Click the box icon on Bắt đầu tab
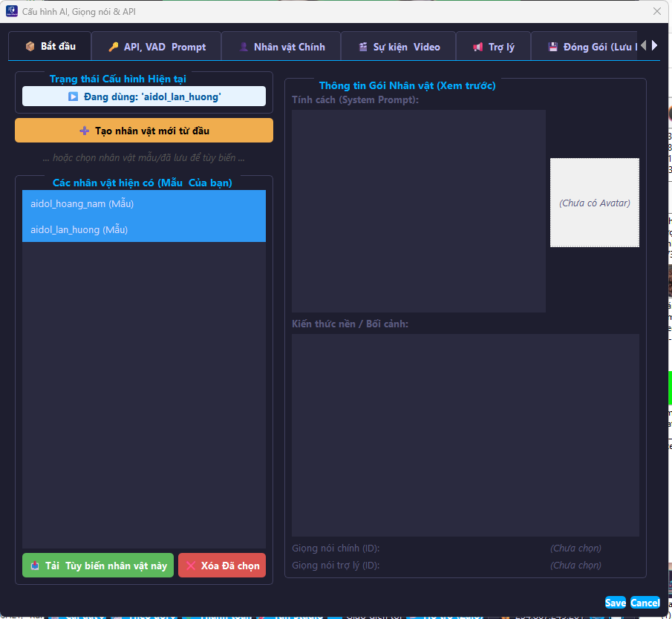Viewport: 672px width, 619px height. (x=30, y=46)
